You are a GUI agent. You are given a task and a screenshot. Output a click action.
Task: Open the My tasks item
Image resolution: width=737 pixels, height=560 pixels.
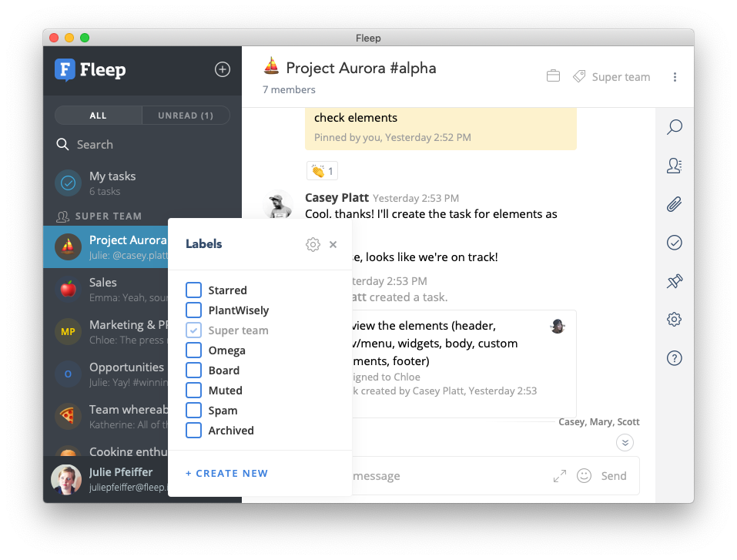142,183
